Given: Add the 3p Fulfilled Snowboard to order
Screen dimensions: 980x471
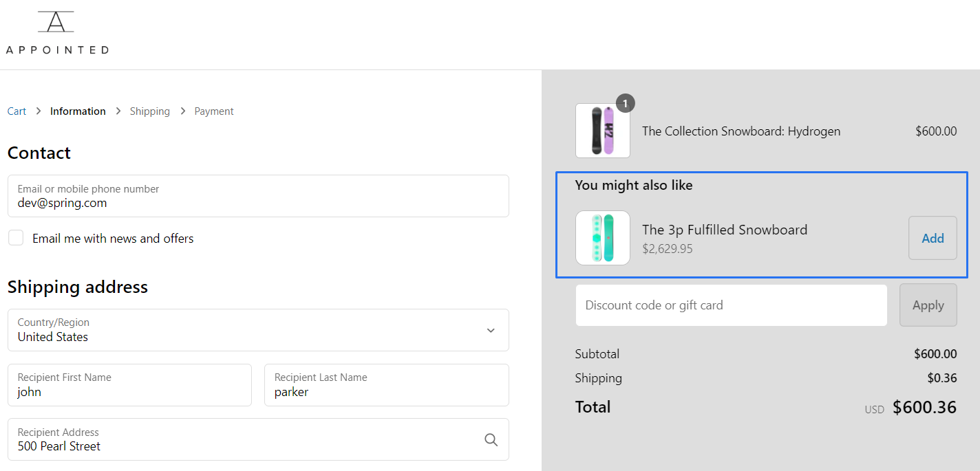Looking at the screenshot, I should (x=933, y=238).
